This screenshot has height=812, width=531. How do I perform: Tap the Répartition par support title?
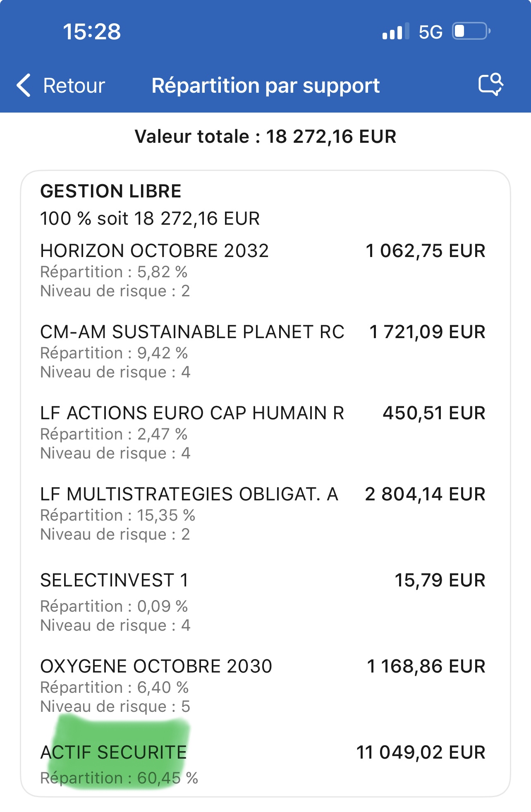pos(265,86)
